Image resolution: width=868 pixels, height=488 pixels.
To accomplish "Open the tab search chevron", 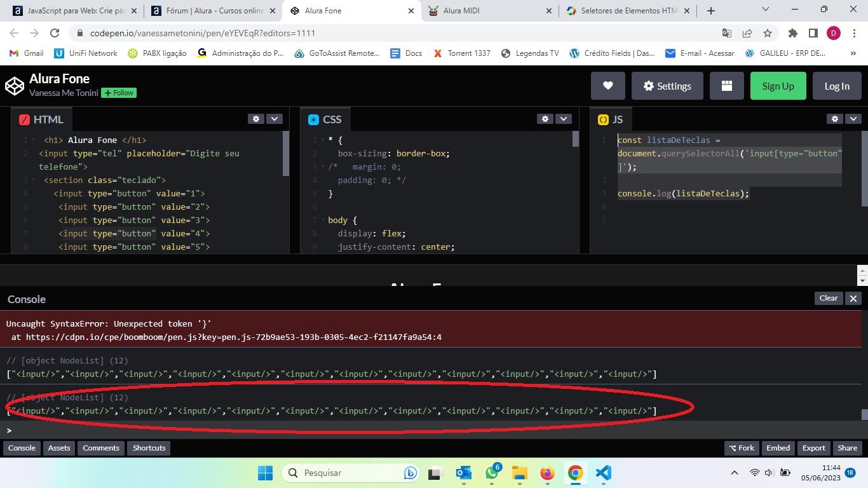I will tap(766, 10).
